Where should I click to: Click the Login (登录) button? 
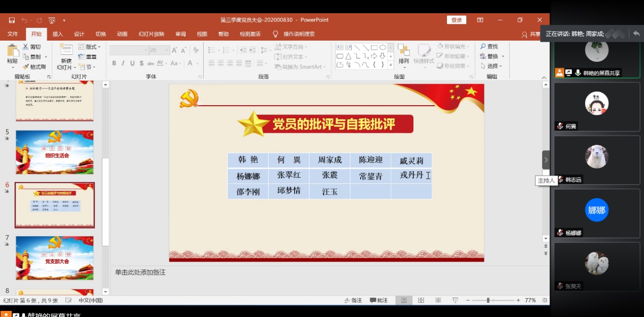tap(456, 20)
